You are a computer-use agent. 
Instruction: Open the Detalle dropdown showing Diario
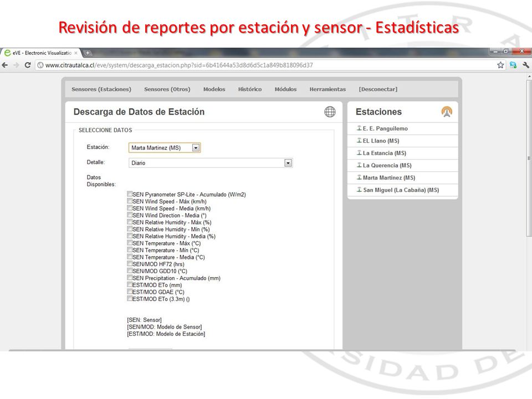[211, 163]
